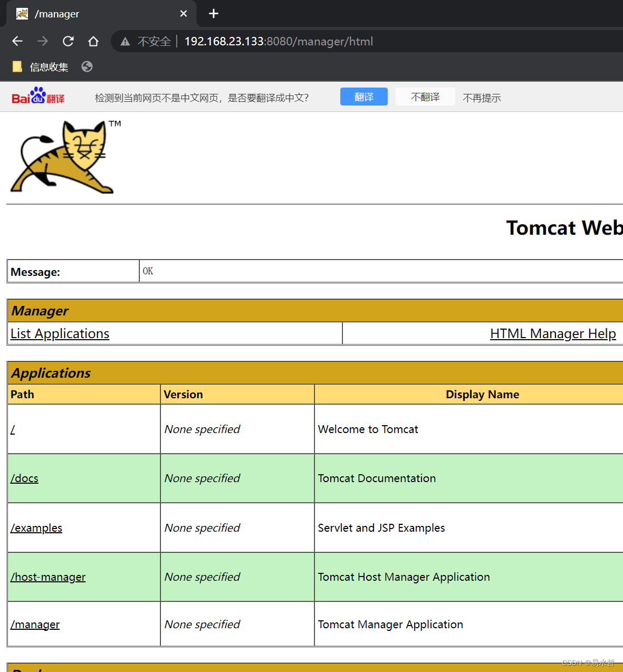The image size is (623, 672).
Task: Click the Tomcat cat logo
Action: pos(65,157)
